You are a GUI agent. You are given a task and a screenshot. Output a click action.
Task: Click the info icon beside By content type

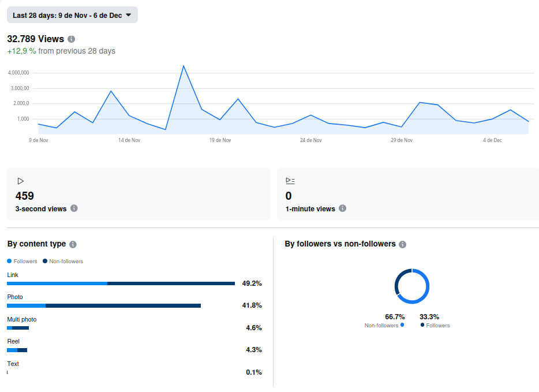(x=73, y=244)
